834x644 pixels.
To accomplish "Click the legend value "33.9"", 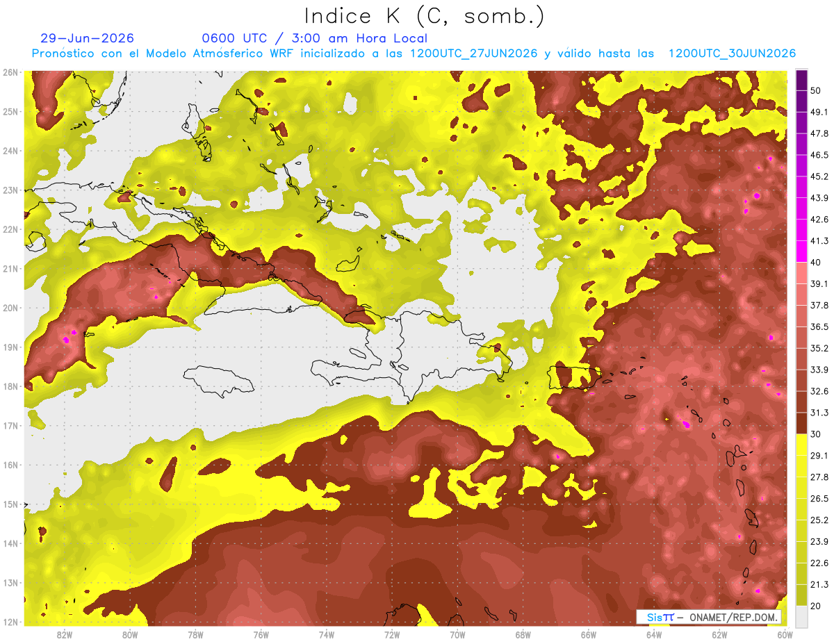I will pos(819,370).
